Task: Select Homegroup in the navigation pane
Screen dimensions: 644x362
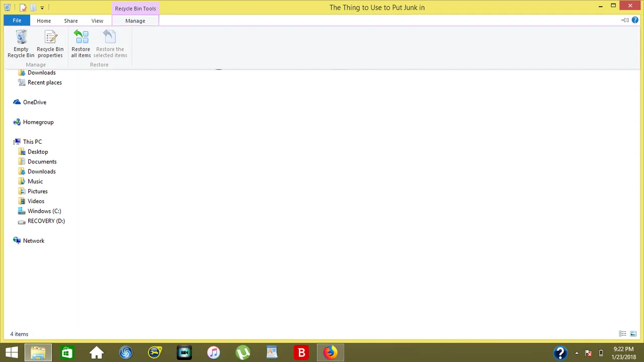Action: tap(38, 122)
